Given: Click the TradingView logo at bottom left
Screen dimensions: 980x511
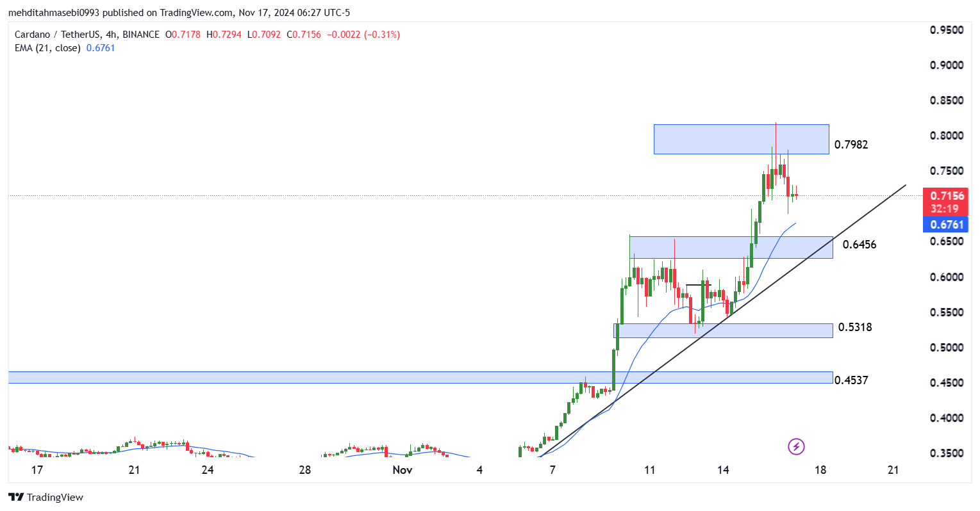Looking at the screenshot, I should pyautogui.click(x=46, y=497).
